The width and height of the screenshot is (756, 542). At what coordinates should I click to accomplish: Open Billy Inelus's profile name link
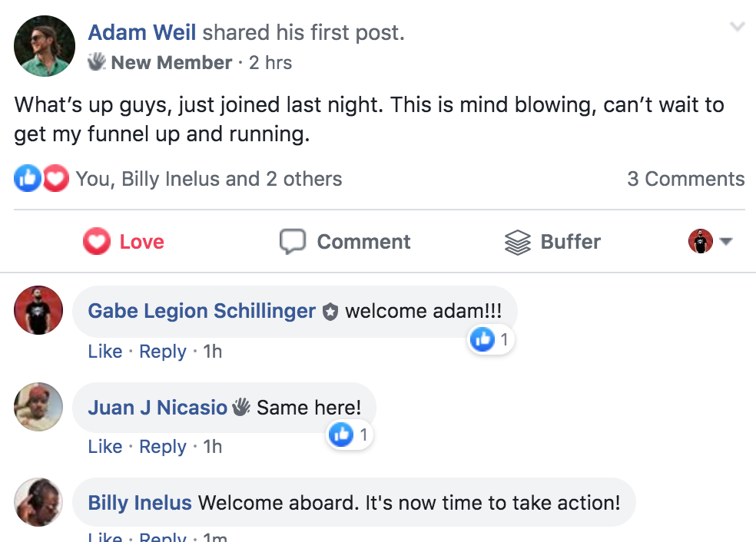(140, 503)
